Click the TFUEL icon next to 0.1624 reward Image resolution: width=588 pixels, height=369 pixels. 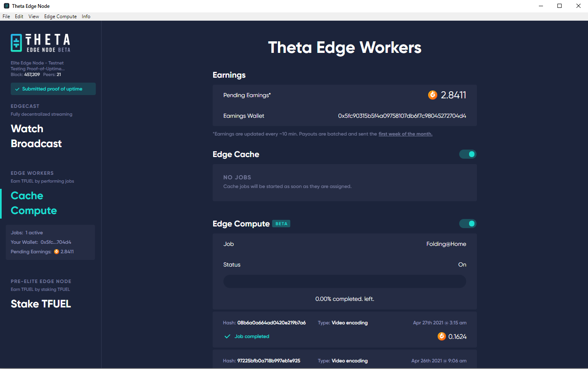(x=442, y=336)
